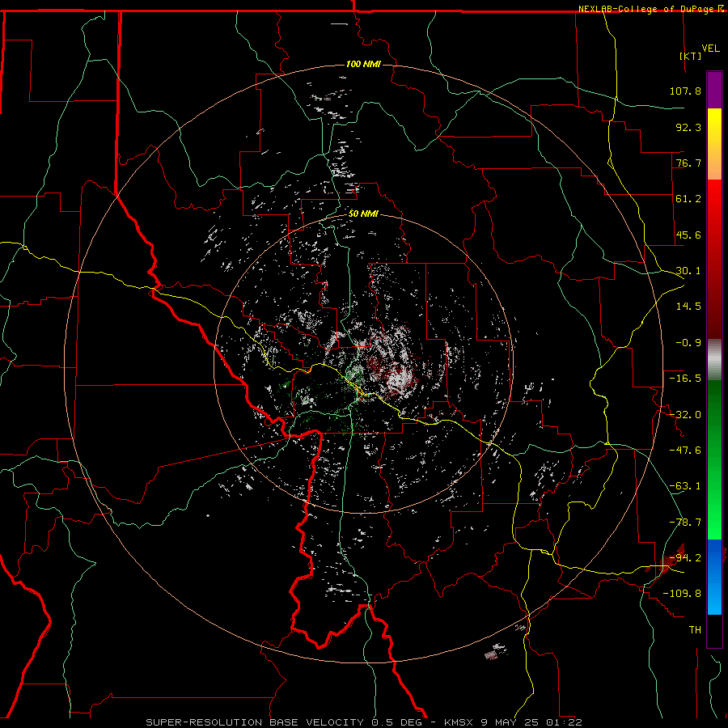Viewport: 728px width, 728px height.
Task: Select the -32.0 scale value
Action: 685,415
